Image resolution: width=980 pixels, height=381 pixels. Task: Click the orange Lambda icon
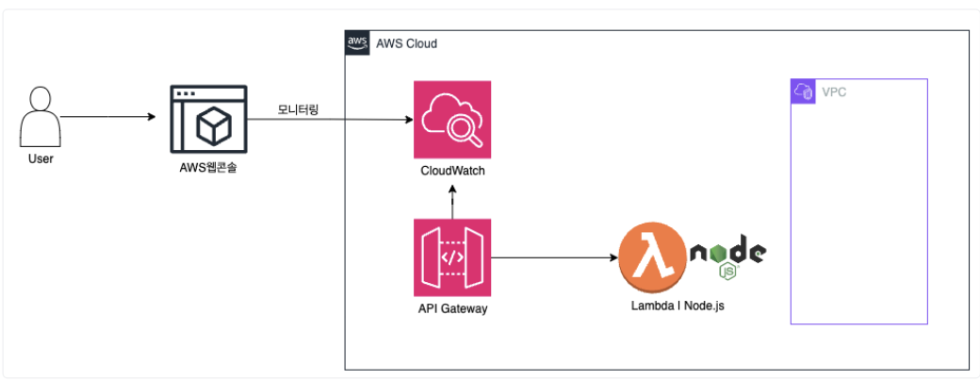652,257
